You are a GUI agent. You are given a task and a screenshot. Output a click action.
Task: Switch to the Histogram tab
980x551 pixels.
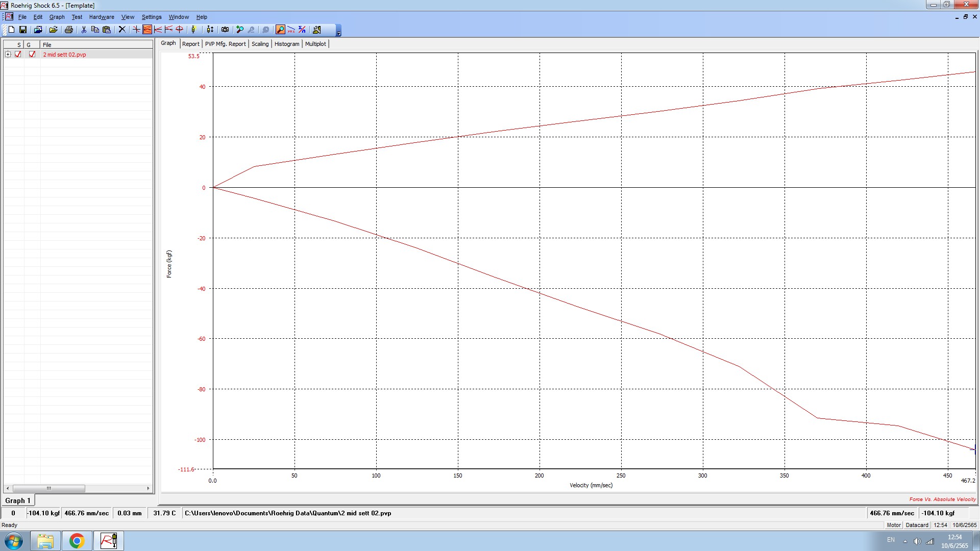[x=287, y=44]
